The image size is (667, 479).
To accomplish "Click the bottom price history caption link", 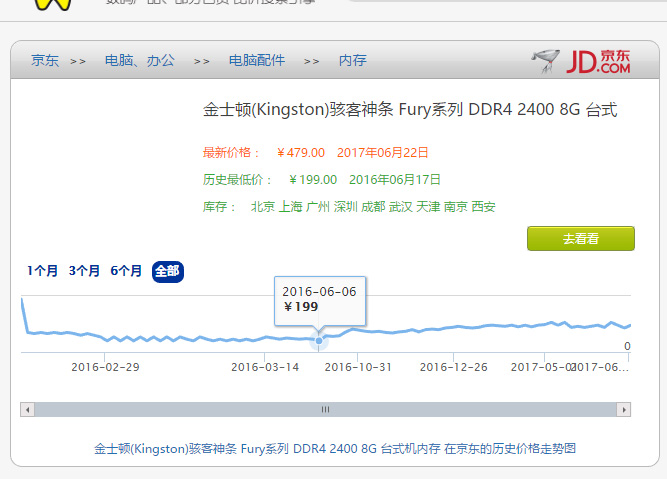I will click(334, 449).
